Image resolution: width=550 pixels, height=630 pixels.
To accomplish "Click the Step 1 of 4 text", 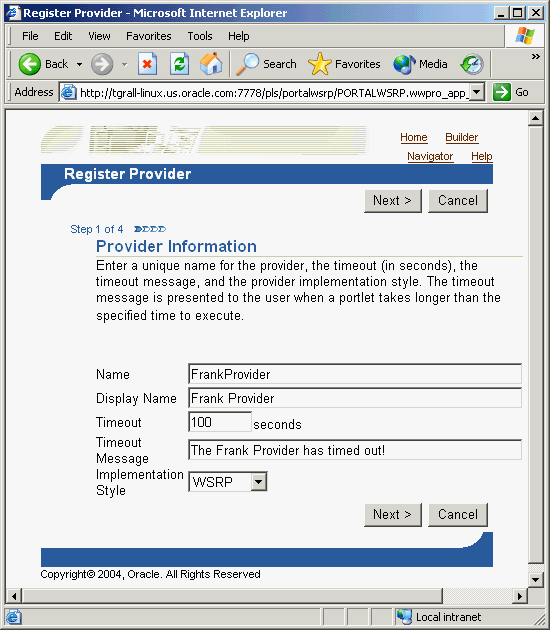I will tap(96, 229).
